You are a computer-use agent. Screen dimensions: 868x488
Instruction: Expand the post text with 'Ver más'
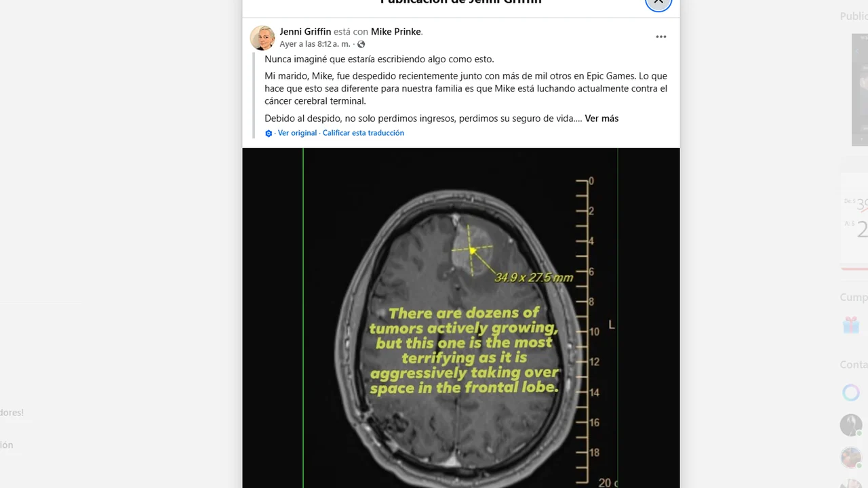click(601, 119)
